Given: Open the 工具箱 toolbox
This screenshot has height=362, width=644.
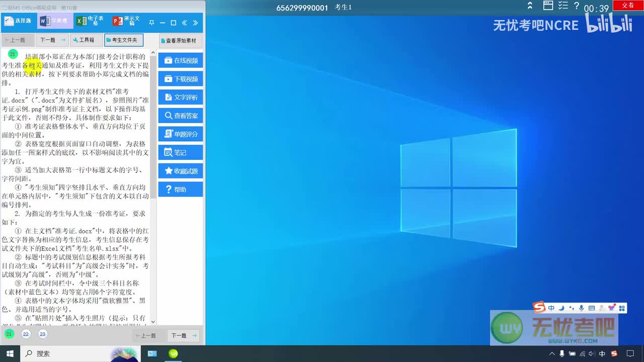Looking at the screenshot, I should [86, 40].
